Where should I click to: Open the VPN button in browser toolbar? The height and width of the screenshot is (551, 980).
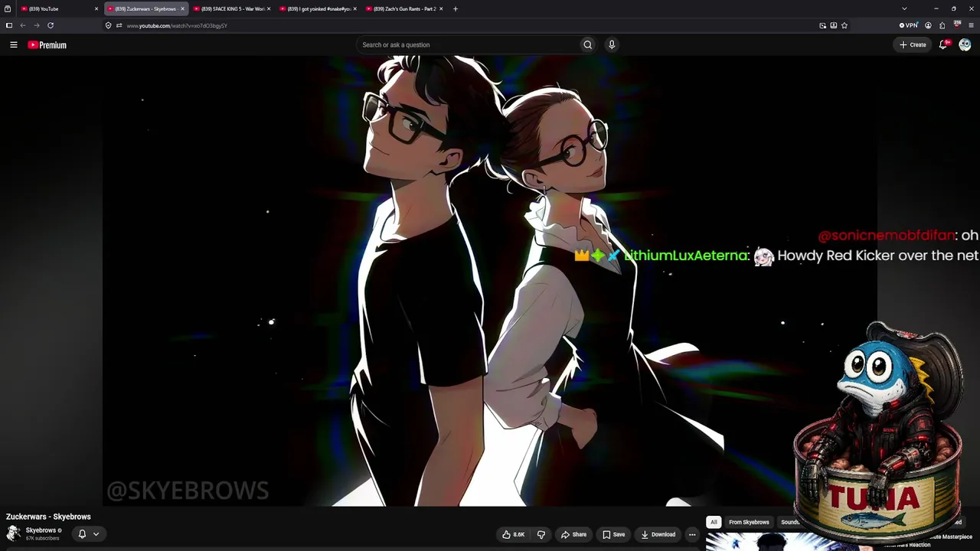click(909, 25)
